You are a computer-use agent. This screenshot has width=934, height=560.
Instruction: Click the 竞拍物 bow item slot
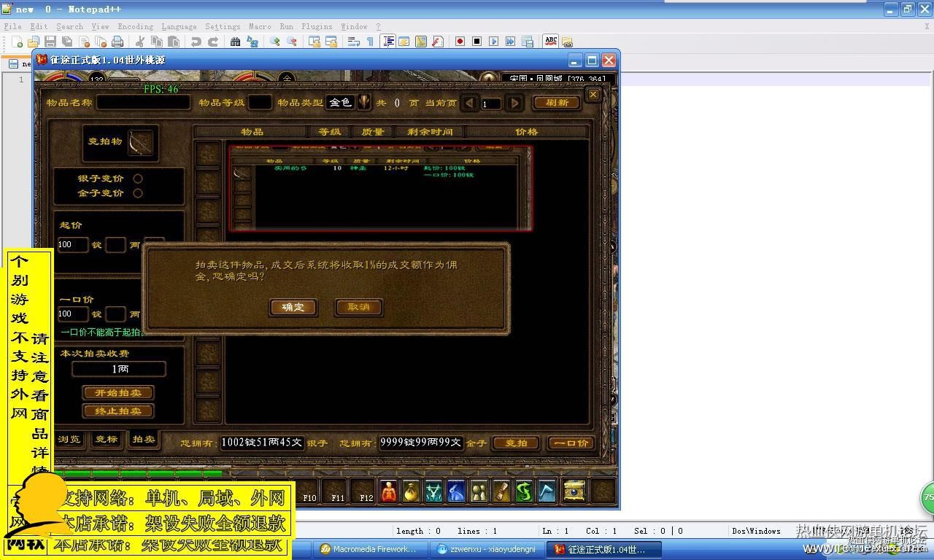click(140, 143)
